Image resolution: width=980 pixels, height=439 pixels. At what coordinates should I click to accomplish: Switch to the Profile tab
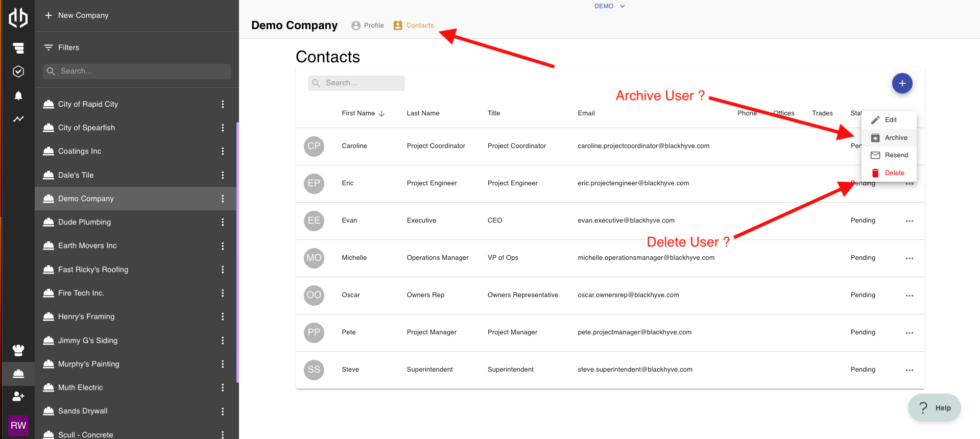[x=368, y=26]
